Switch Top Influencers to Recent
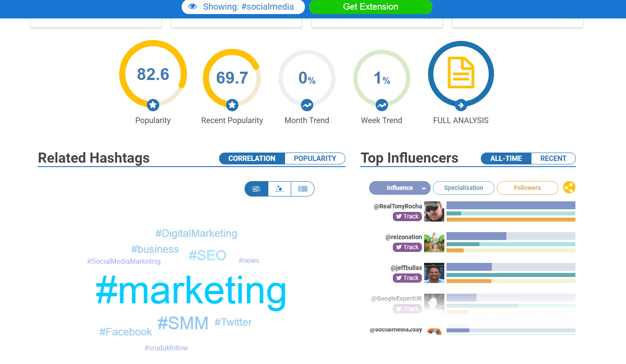This screenshot has height=364, width=626. tap(553, 158)
